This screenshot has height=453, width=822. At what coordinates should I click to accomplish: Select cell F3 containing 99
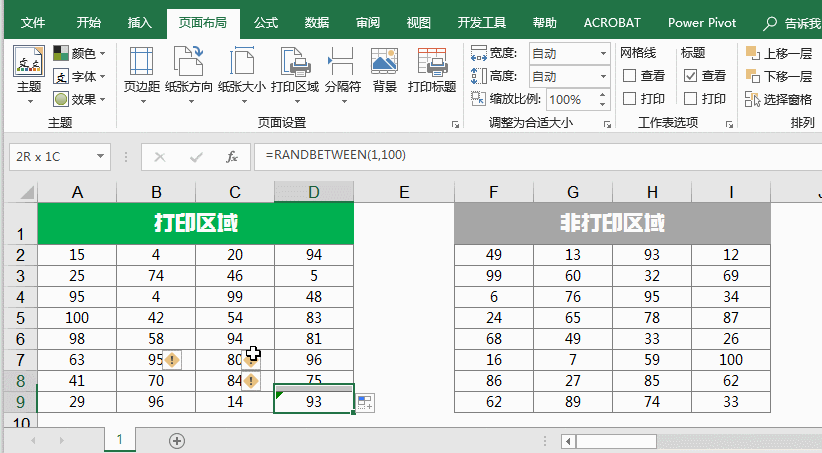click(x=494, y=276)
